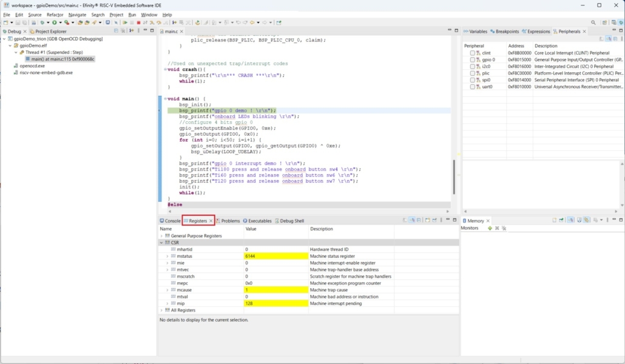Viewport: 625px width, 364px height.
Task: Add a memory monitor with green plus
Action: click(490, 228)
